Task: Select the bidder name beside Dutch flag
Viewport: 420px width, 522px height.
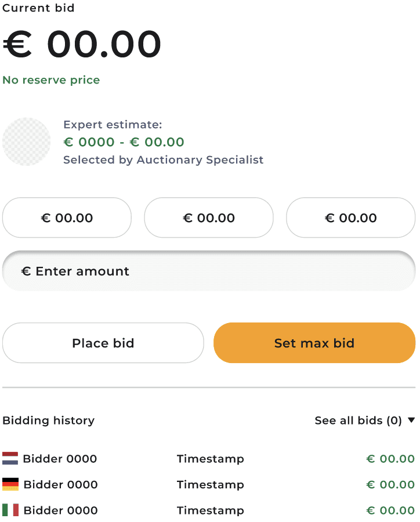Action: [60, 459]
